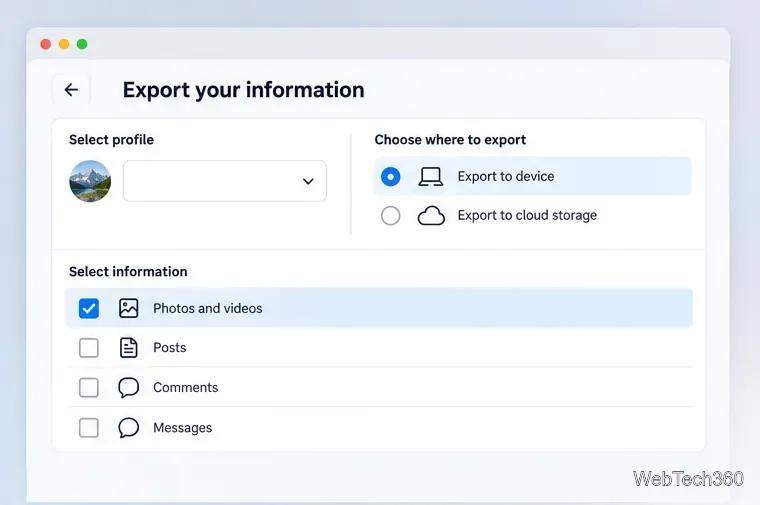Viewport: 760px width, 505px height.
Task: Check the Posts checkbox
Action: 89,348
